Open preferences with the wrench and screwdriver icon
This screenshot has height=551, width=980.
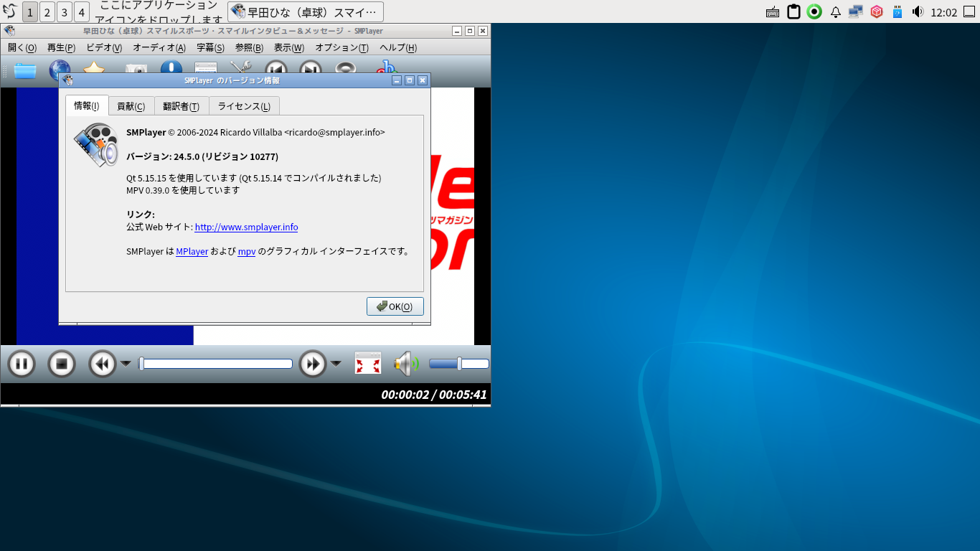(x=240, y=68)
